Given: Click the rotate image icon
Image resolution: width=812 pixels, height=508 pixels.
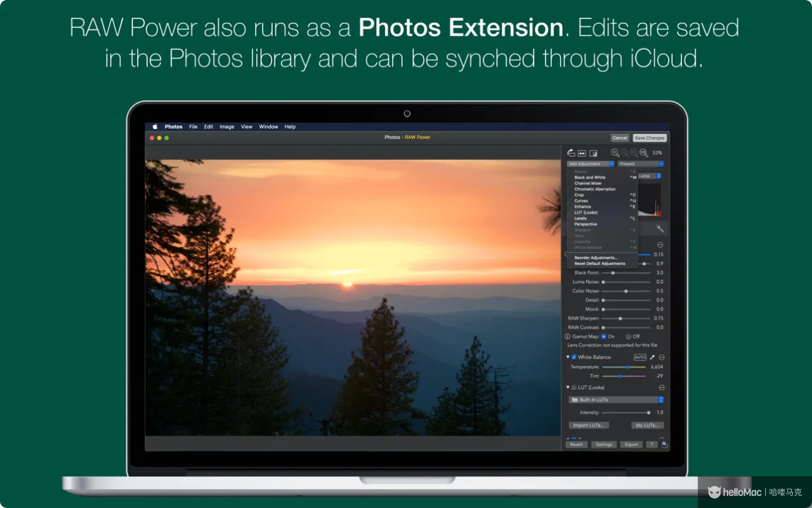Looking at the screenshot, I should pos(571,153).
